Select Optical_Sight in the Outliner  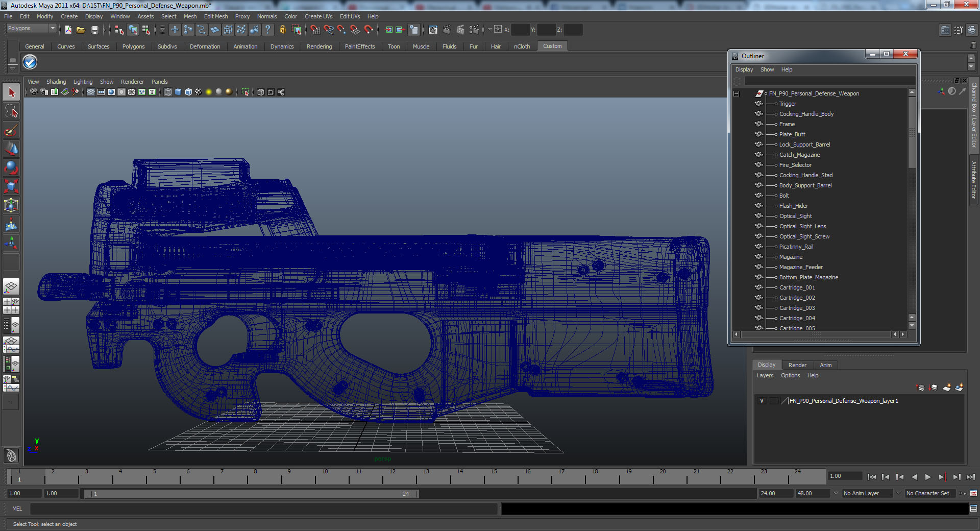pos(795,216)
